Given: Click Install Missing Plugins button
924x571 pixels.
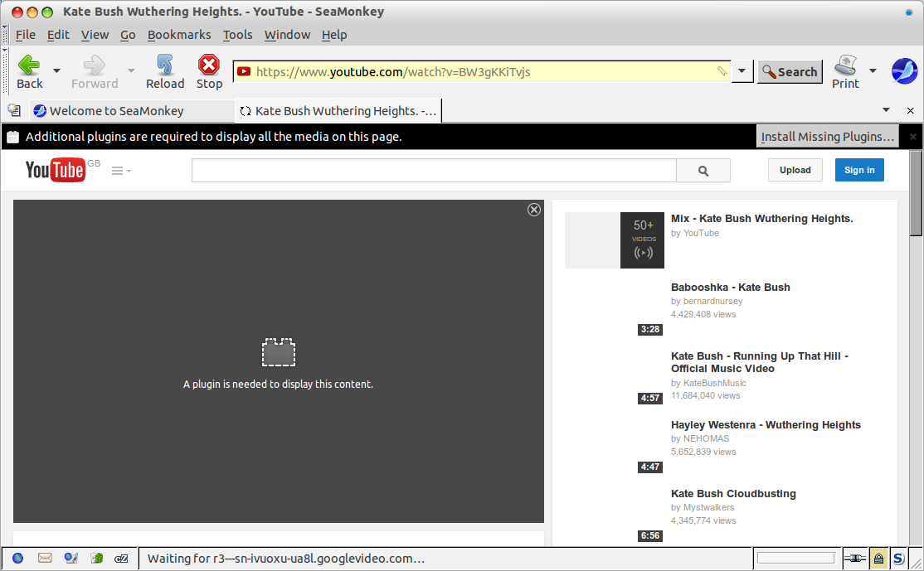Looking at the screenshot, I should click(827, 137).
